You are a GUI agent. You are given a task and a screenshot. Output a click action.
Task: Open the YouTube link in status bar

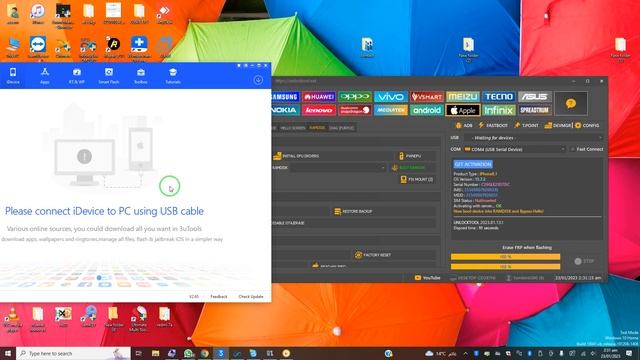427,278
